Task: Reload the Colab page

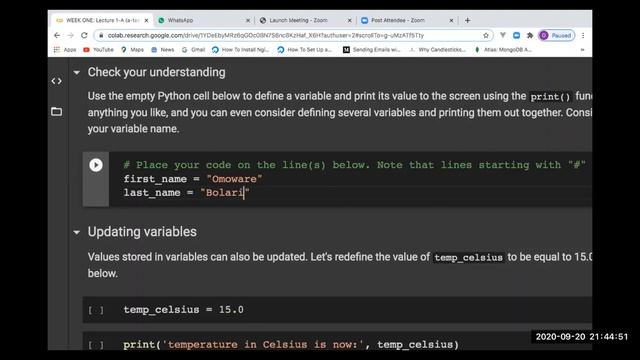Action: tap(84, 36)
